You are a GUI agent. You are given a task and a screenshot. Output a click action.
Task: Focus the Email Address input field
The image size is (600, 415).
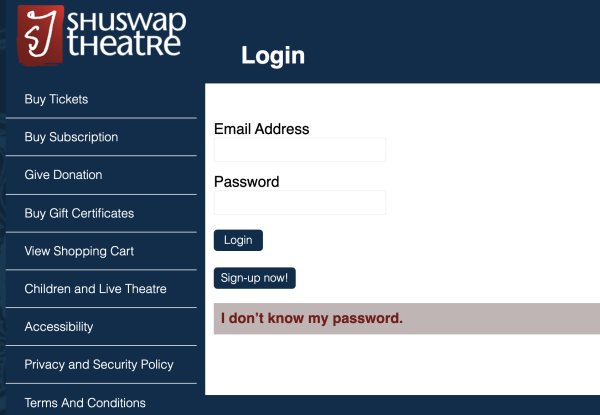pyautogui.click(x=300, y=150)
